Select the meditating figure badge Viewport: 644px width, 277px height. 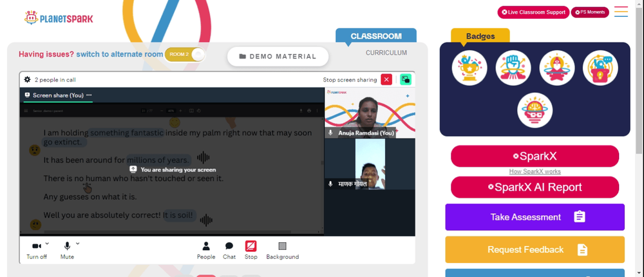click(x=557, y=68)
